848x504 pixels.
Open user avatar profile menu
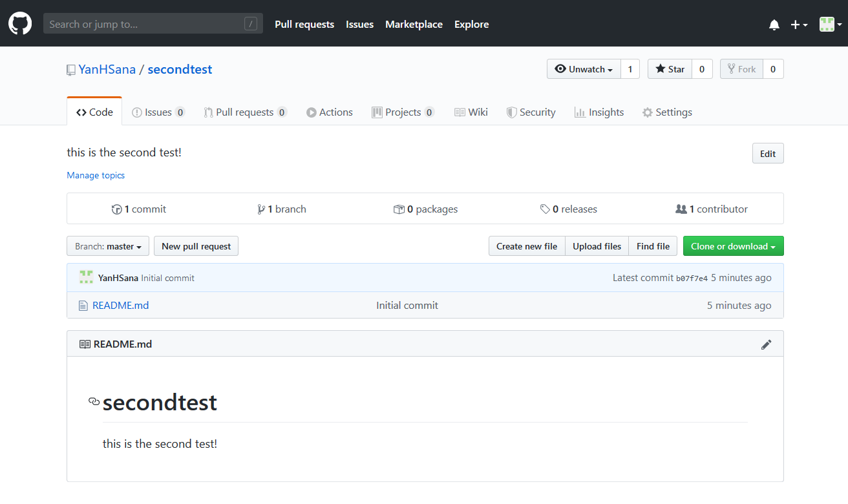point(831,25)
